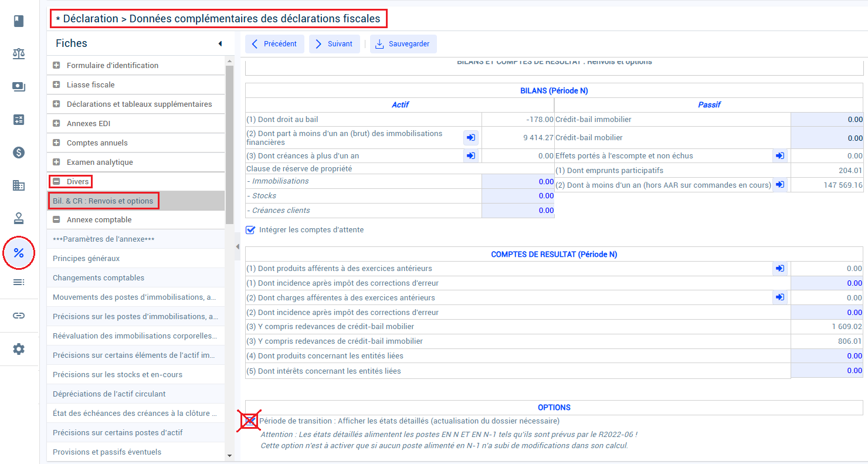
Task: Expand the Liasse fiscale section
Action: click(x=57, y=84)
